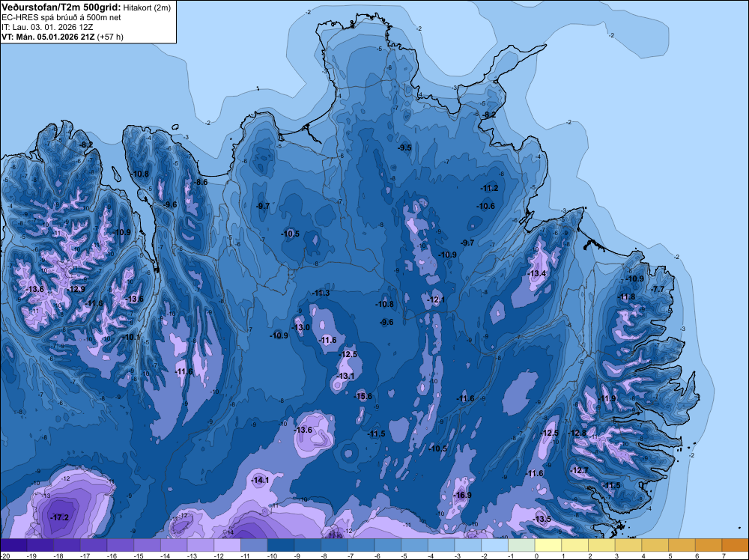This screenshot has width=749, height=560.
Task: Click the -12.7 temperature label
Action: [579, 470]
